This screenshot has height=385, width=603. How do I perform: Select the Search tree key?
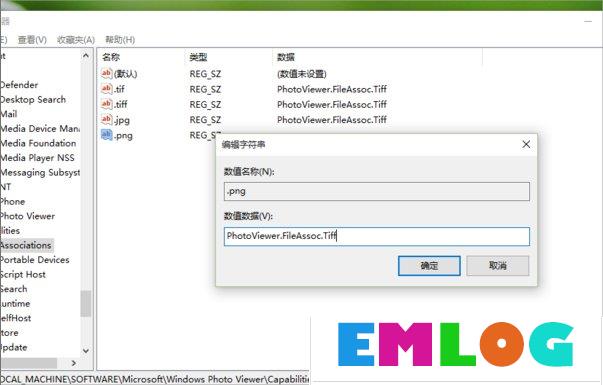tap(14, 289)
